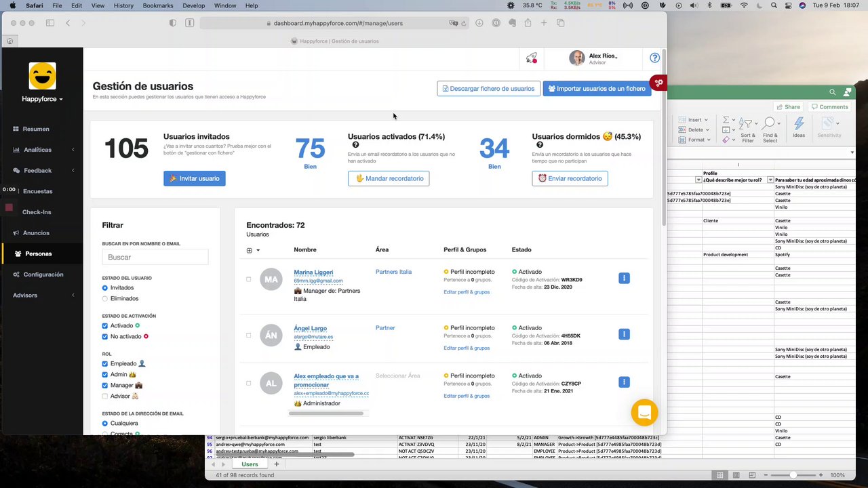The image size is (868, 488).
Task: Open actions menu for Ángel Largo
Action: (624, 334)
